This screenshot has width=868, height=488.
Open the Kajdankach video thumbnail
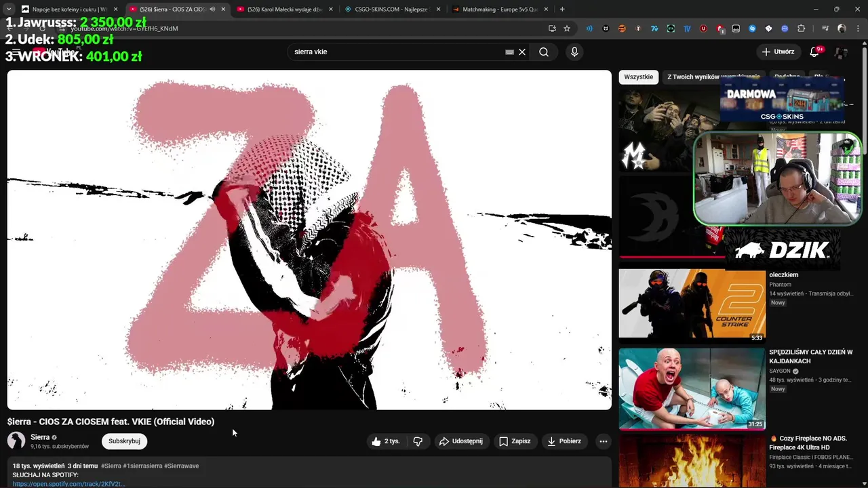click(x=692, y=388)
